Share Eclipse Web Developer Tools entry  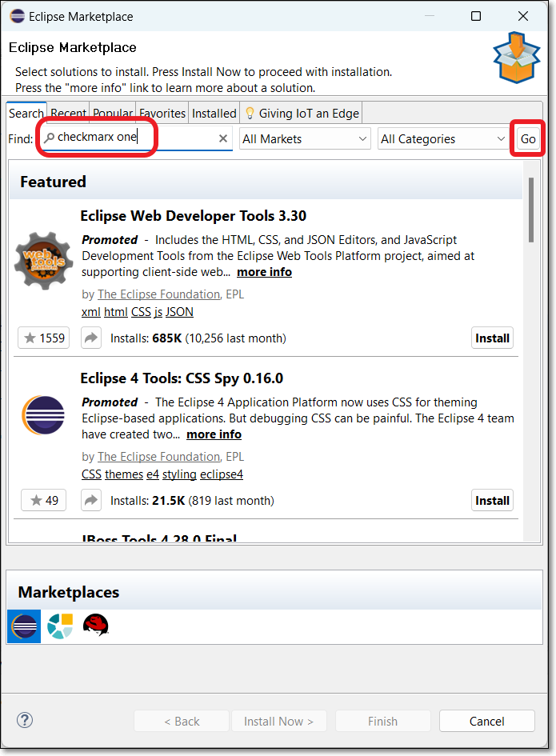(91, 338)
